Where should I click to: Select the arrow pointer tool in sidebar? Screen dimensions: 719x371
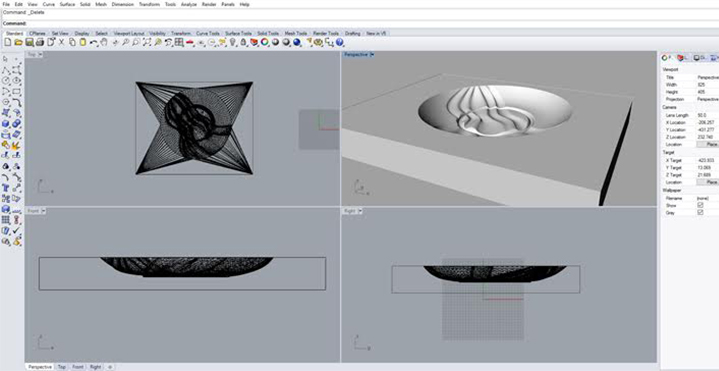(x=6, y=59)
